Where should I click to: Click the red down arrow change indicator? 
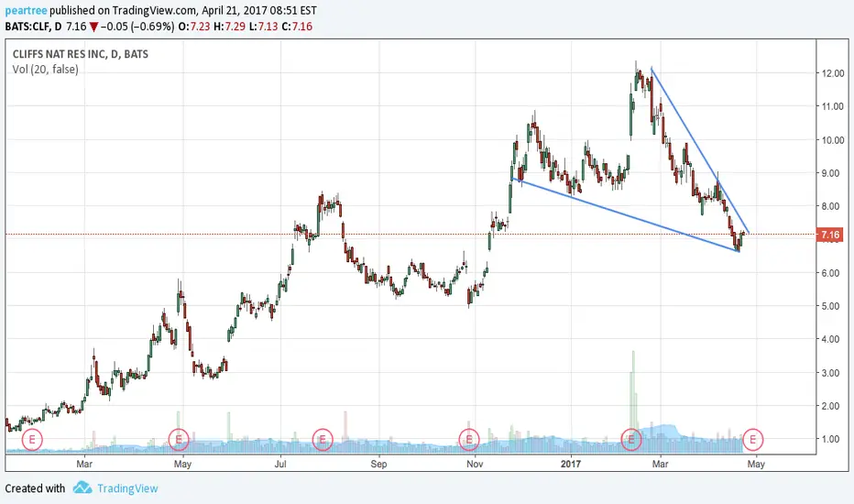[x=93, y=27]
